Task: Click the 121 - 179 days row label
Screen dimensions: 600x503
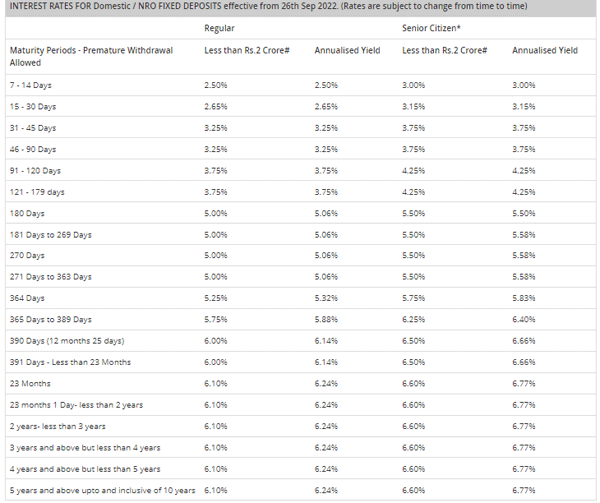Action: click(x=36, y=192)
